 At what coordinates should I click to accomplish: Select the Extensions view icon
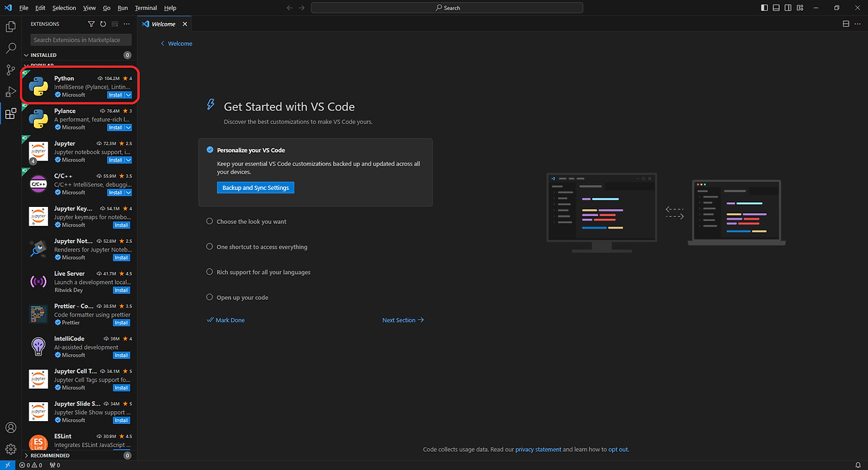tap(11, 113)
